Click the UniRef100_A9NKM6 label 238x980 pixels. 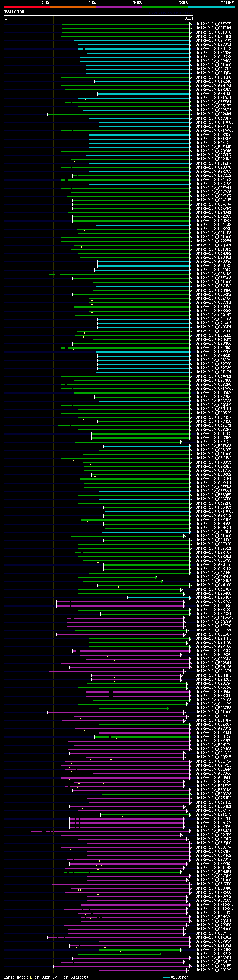(213, 77)
